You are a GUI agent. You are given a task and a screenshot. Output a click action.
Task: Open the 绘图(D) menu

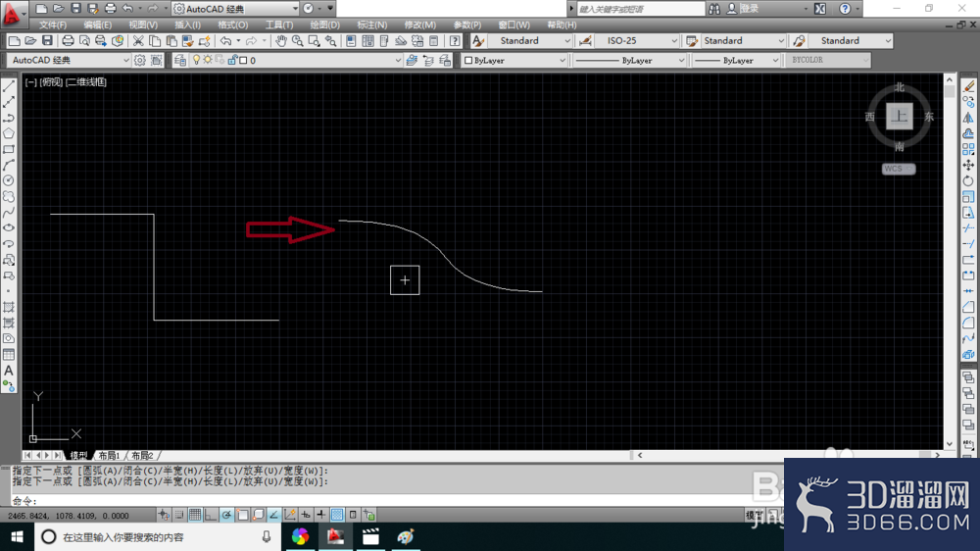(325, 25)
